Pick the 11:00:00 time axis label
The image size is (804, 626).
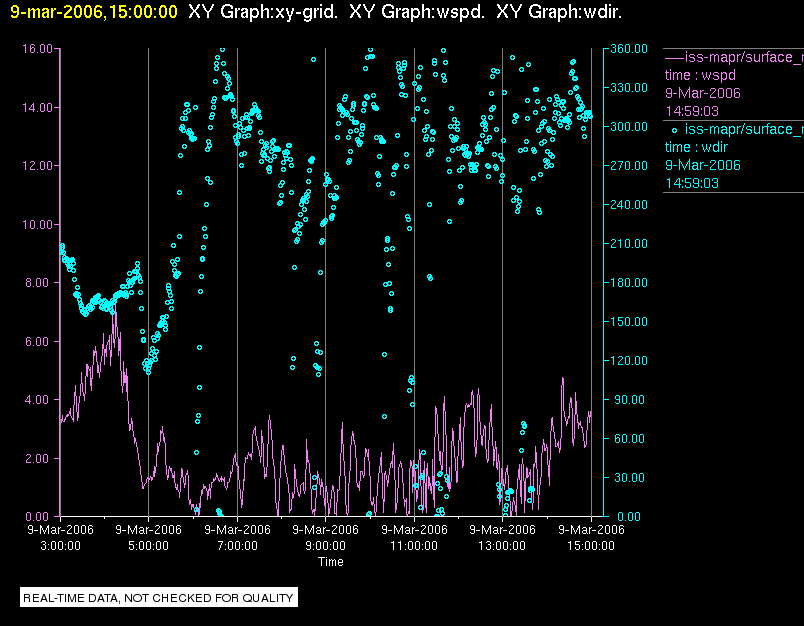[x=414, y=546]
